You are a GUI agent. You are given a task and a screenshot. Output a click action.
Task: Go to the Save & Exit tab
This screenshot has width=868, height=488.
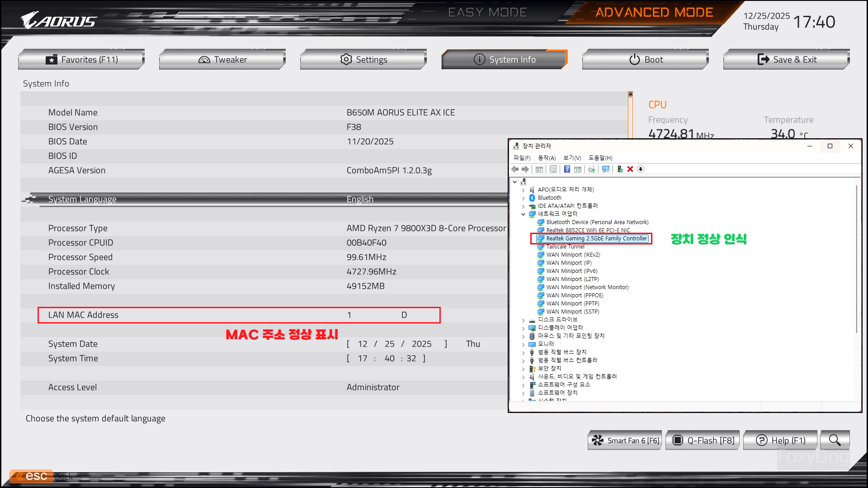tap(787, 60)
